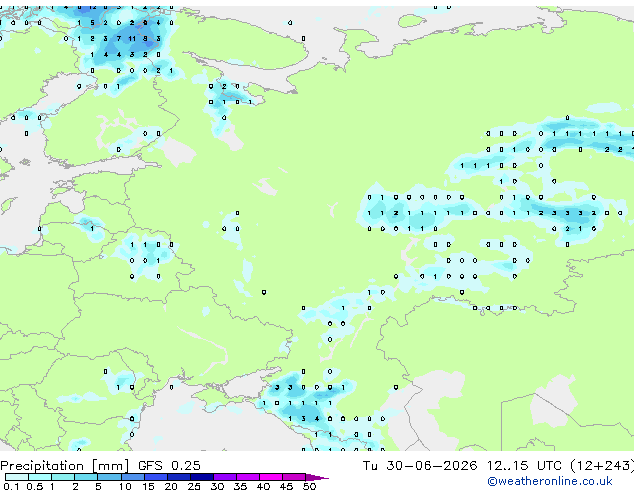Click the over-50 arrow tip of legend

317,477
